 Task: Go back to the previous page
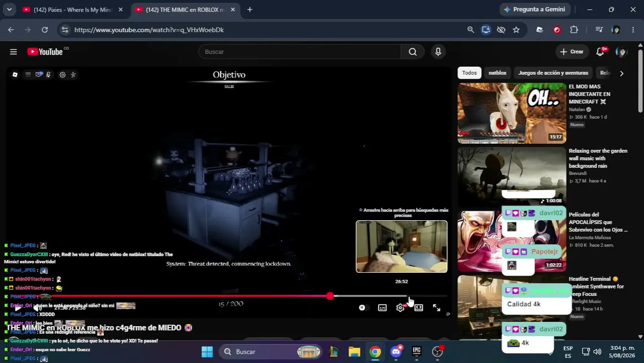click(11, 30)
